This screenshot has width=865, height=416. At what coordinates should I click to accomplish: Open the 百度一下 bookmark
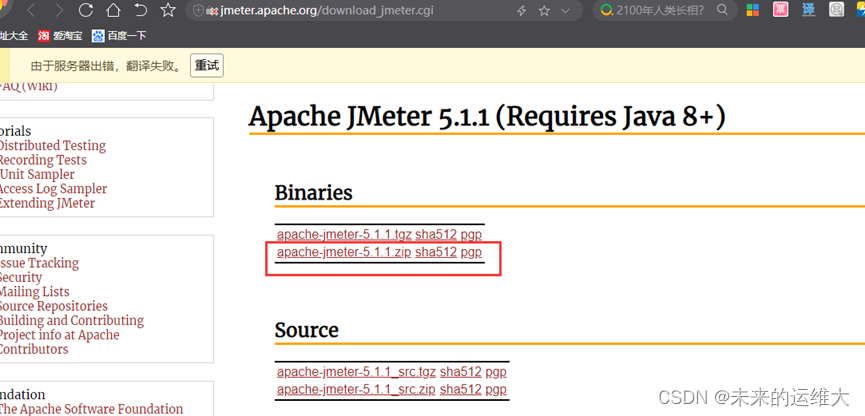[119, 36]
